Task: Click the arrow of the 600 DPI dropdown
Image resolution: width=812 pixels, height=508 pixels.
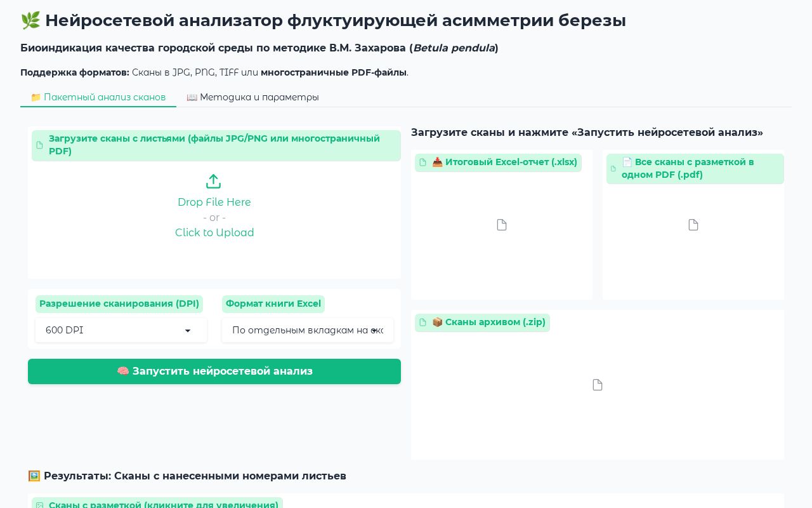Action: [188, 331]
